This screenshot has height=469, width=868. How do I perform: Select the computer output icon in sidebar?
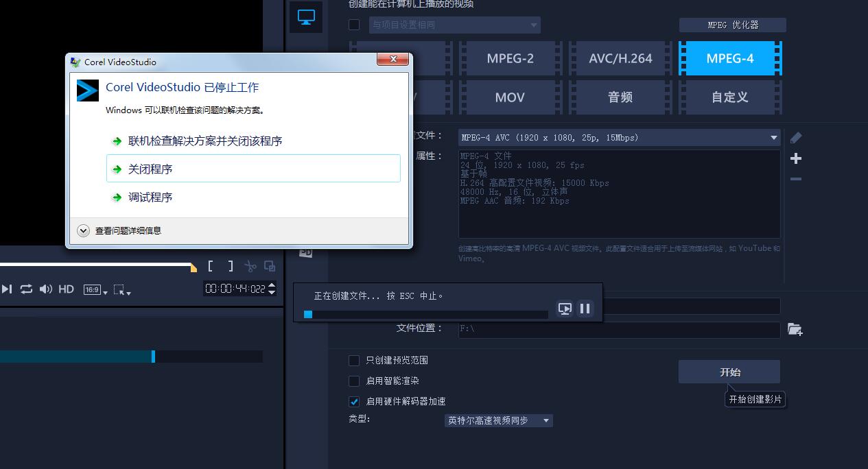(x=306, y=17)
